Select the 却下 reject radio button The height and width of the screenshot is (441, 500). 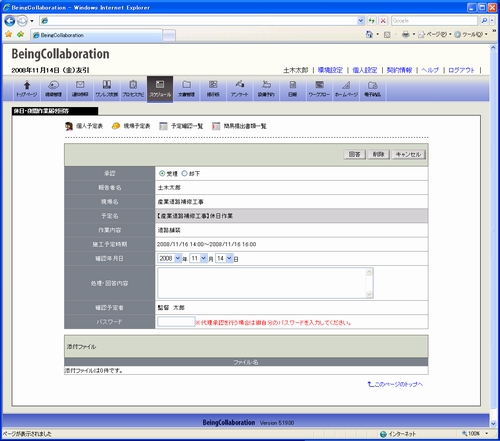click(184, 173)
